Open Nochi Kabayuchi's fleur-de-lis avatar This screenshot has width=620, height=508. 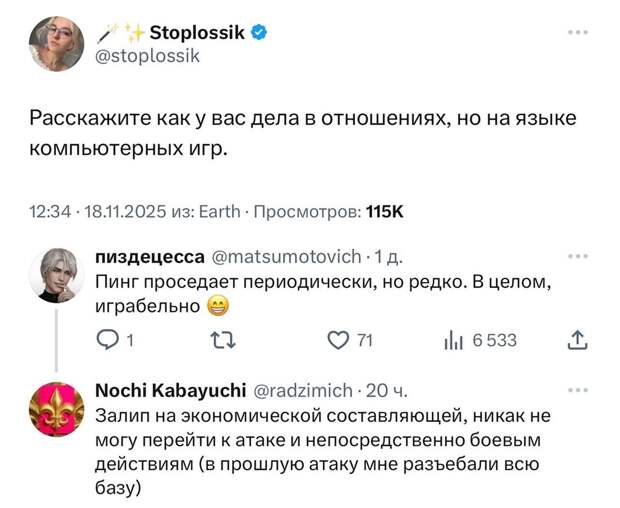click(x=57, y=409)
